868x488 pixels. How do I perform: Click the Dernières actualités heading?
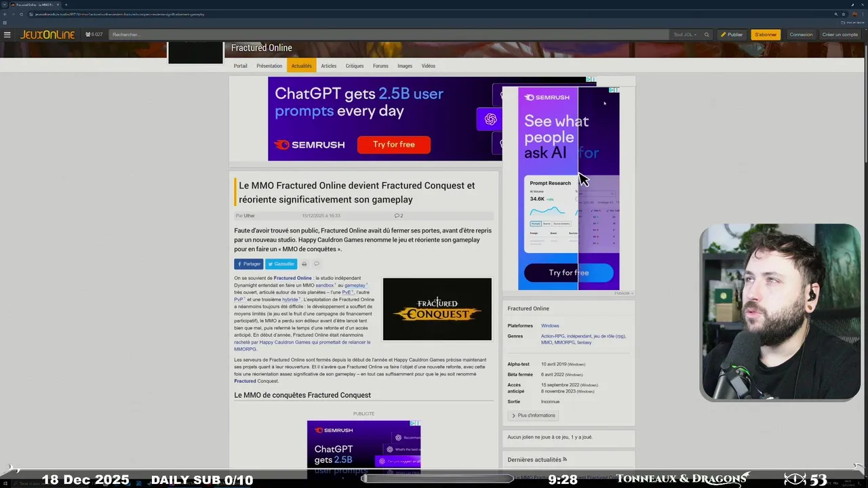pyautogui.click(x=534, y=460)
